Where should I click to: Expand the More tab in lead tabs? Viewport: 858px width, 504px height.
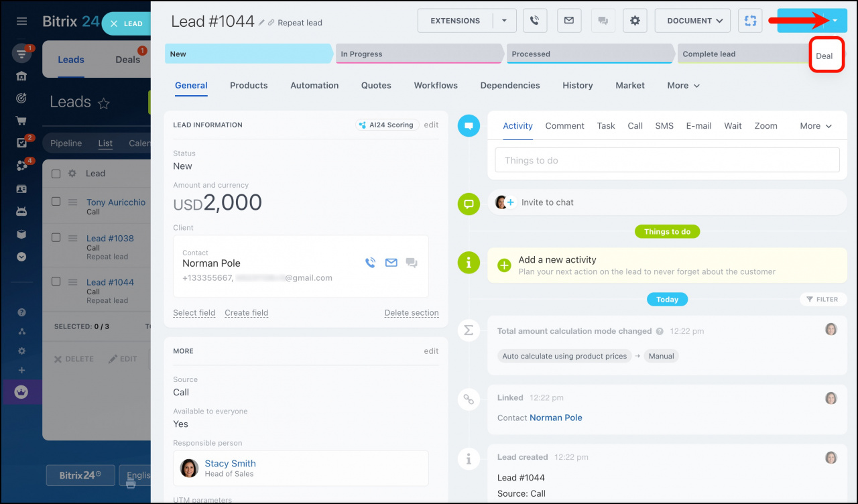pyautogui.click(x=684, y=86)
